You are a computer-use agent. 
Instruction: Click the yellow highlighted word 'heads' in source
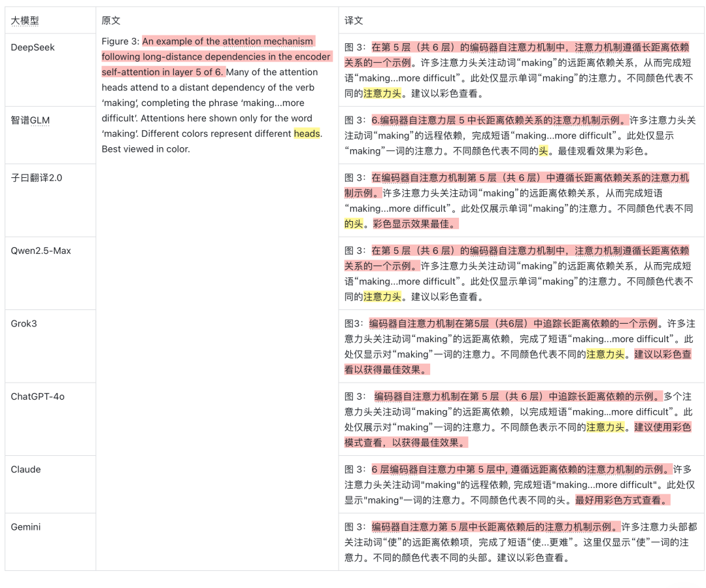pyautogui.click(x=307, y=134)
